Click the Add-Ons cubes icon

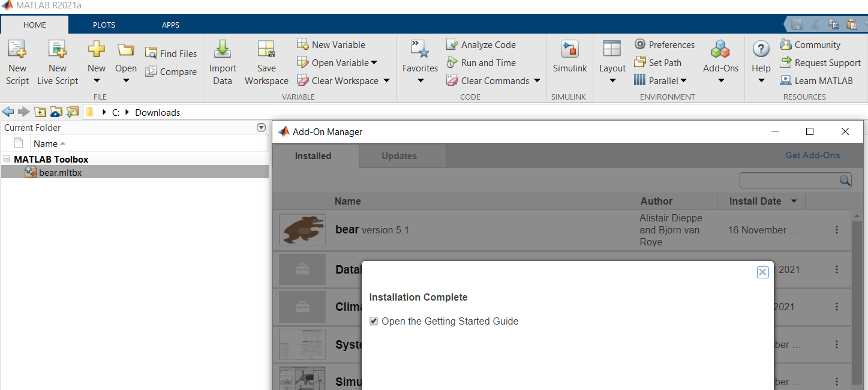click(720, 49)
